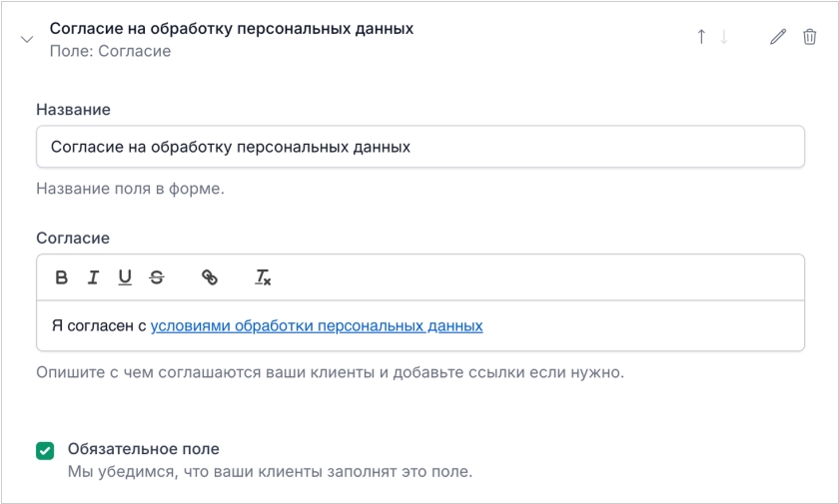The height and width of the screenshot is (504, 839).
Task: Focus the Название input field
Action: pyautogui.click(x=420, y=147)
